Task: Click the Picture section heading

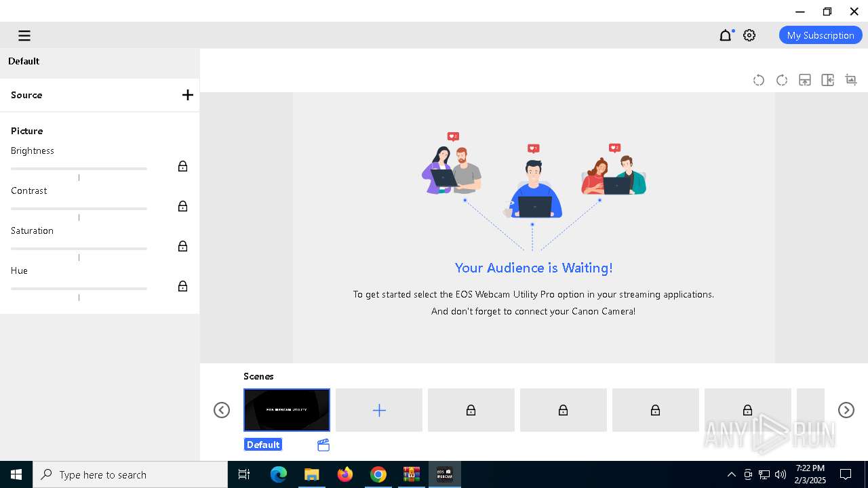Action: [x=27, y=131]
